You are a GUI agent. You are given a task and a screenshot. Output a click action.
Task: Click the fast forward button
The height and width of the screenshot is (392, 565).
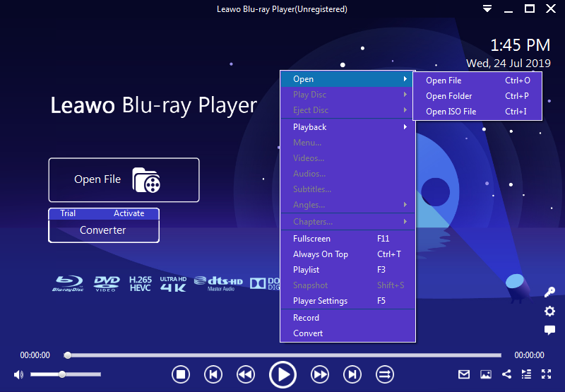pyautogui.click(x=320, y=375)
